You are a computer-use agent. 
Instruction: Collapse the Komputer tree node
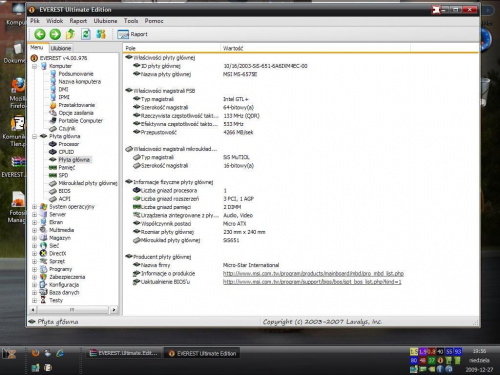click(x=34, y=66)
